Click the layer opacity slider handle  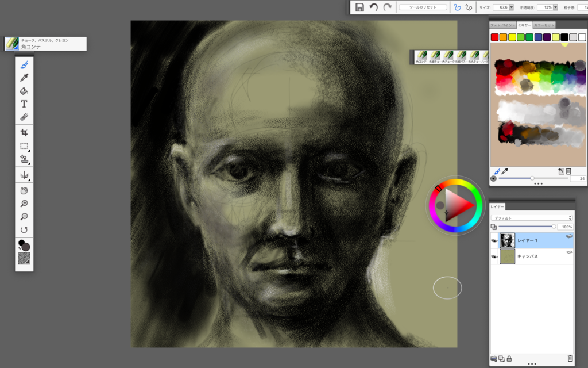554,227
